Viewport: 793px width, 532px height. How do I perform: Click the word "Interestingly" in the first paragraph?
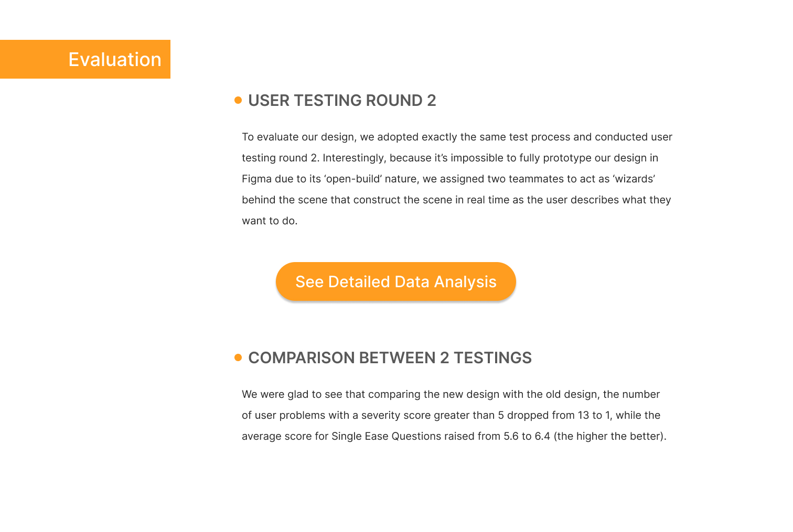[x=353, y=158]
